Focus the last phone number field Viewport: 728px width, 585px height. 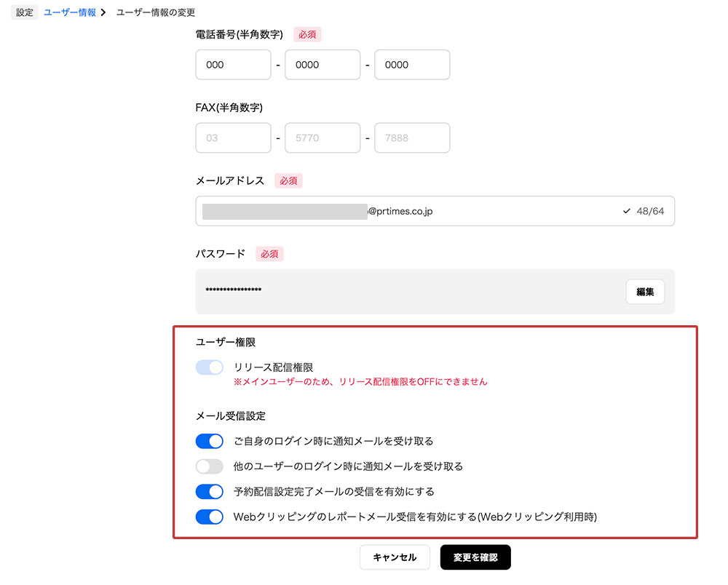pos(411,65)
